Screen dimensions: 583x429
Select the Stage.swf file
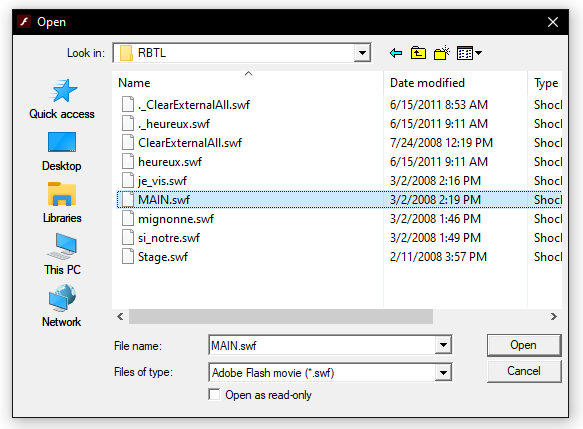click(x=162, y=257)
